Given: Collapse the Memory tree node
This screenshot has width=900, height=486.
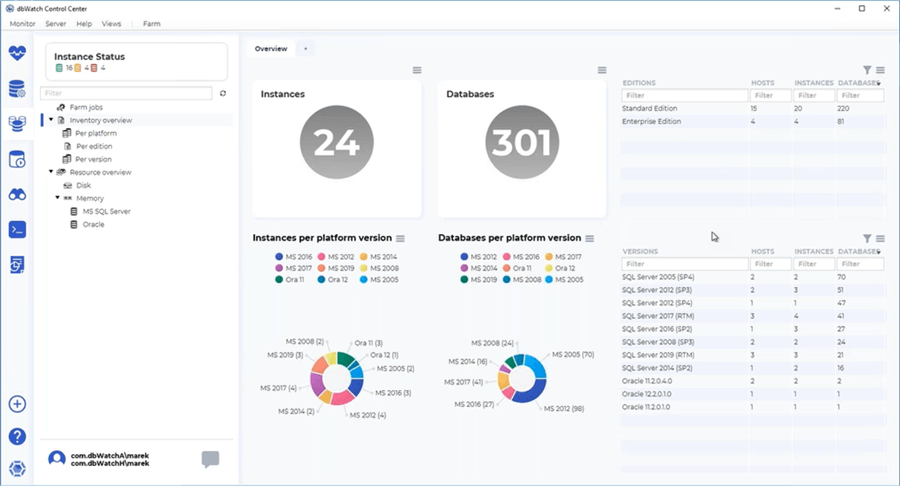Looking at the screenshot, I should pyautogui.click(x=57, y=198).
